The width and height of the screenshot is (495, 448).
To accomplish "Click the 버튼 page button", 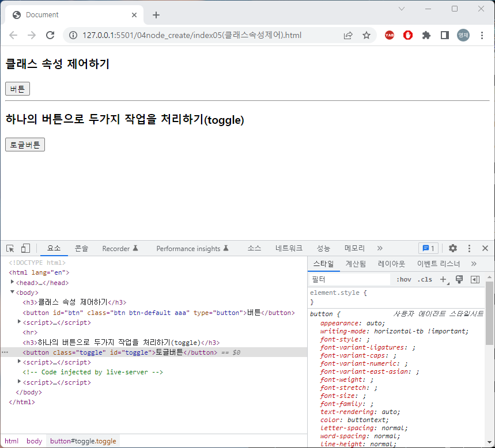I will click(18, 89).
